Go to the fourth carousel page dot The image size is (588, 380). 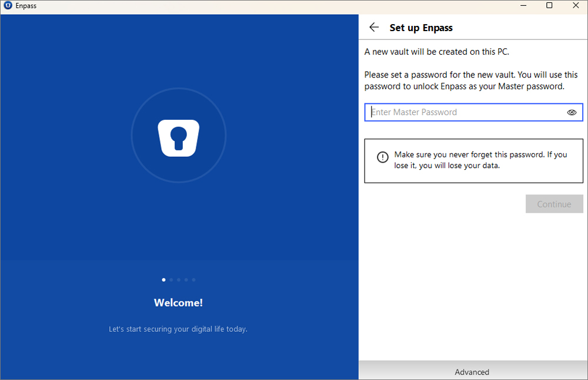point(186,280)
